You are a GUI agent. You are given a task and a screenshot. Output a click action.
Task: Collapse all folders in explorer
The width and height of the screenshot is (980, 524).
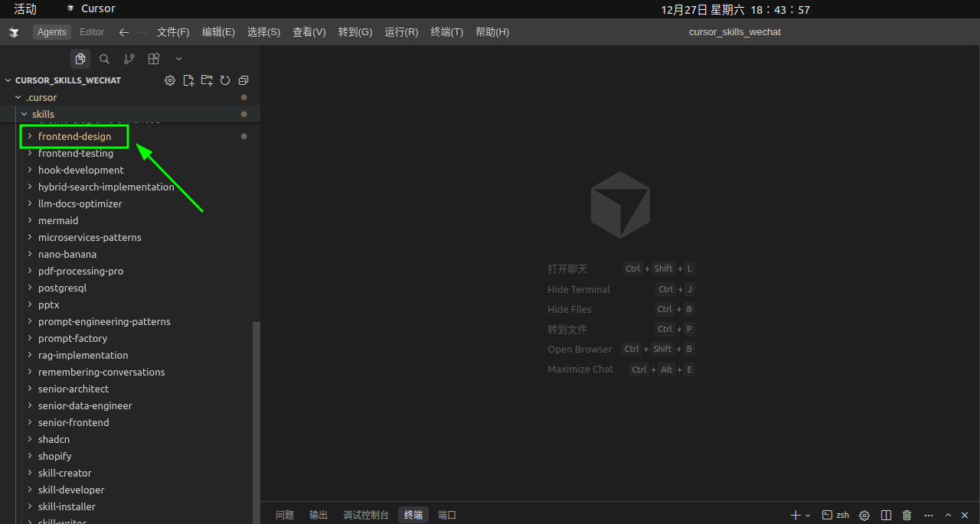pos(243,80)
